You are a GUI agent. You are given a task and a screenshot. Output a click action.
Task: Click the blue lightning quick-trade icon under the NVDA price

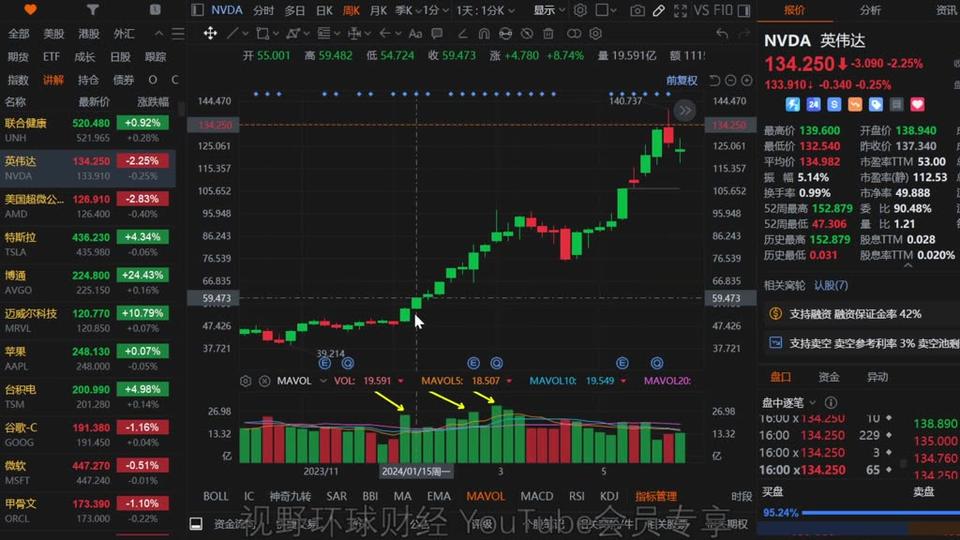tap(792, 105)
